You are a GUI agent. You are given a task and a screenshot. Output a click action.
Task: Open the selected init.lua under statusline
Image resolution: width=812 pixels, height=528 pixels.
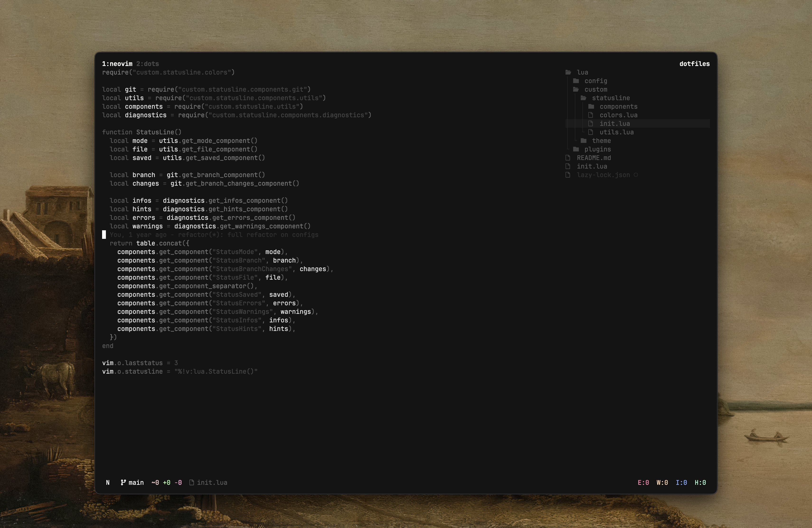click(x=614, y=123)
